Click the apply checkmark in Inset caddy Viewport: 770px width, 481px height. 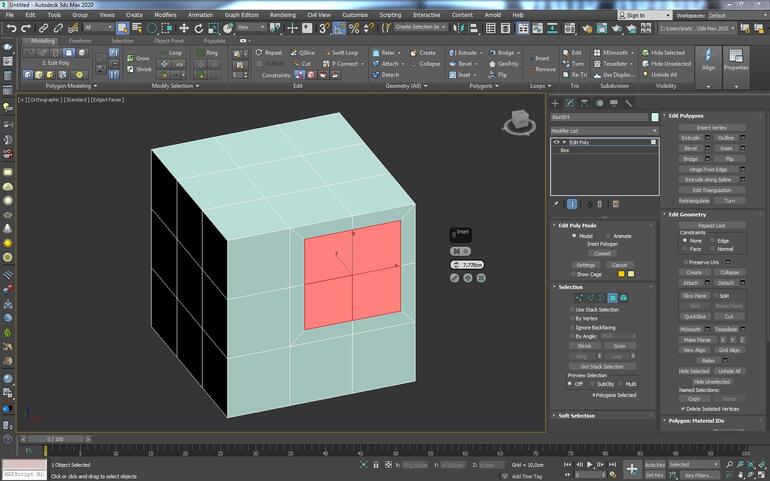point(455,278)
